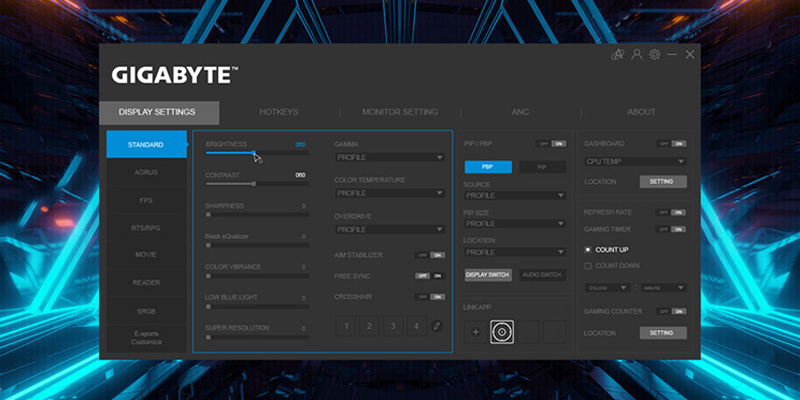Screen dimensions: 800x400
Task: Click the COLOR VIBRANCE slider track
Action: [257, 276]
